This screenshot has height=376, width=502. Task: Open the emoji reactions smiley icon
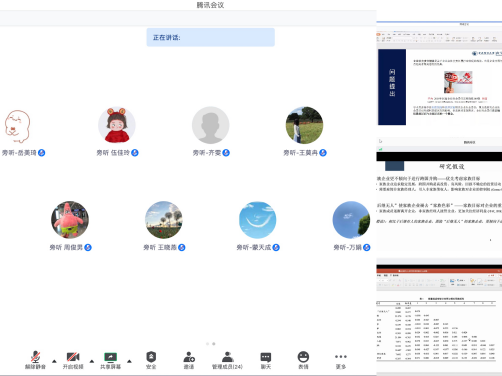click(303, 357)
